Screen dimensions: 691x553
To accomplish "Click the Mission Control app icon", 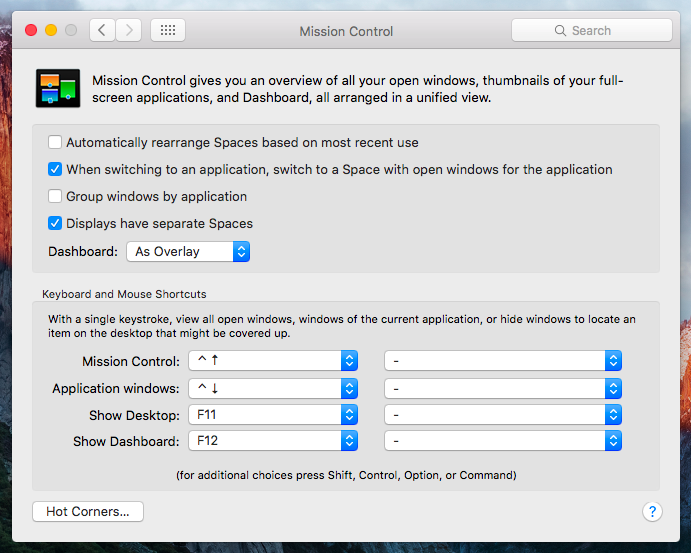I will coord(58,88).
